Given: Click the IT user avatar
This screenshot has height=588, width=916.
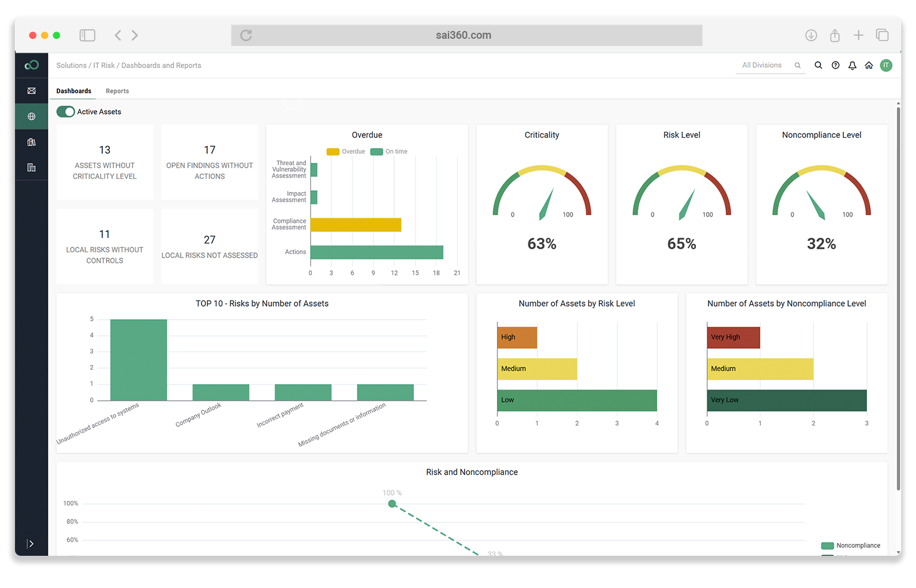Looking at the screenshot, I should pyautogui.click(x=886, y=65).
